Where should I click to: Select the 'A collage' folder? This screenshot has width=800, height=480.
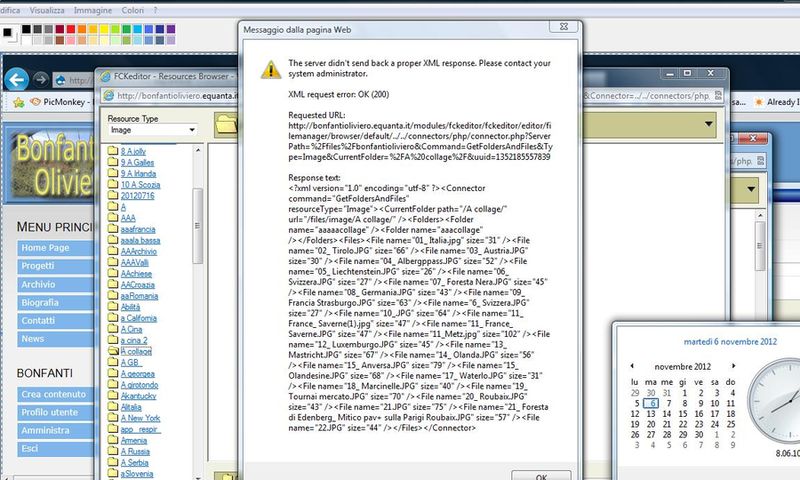pos(136,352)
